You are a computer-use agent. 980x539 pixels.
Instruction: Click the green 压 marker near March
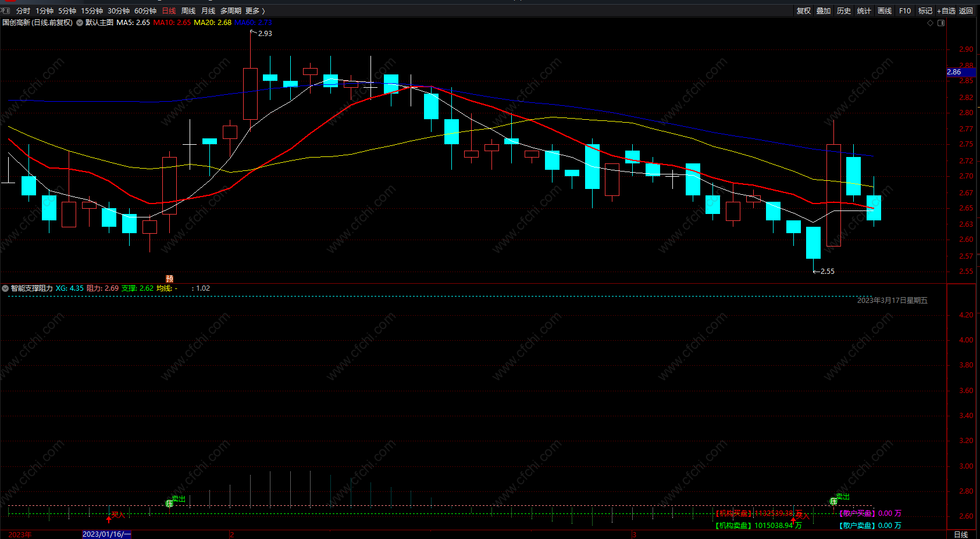tap(833, 501)
